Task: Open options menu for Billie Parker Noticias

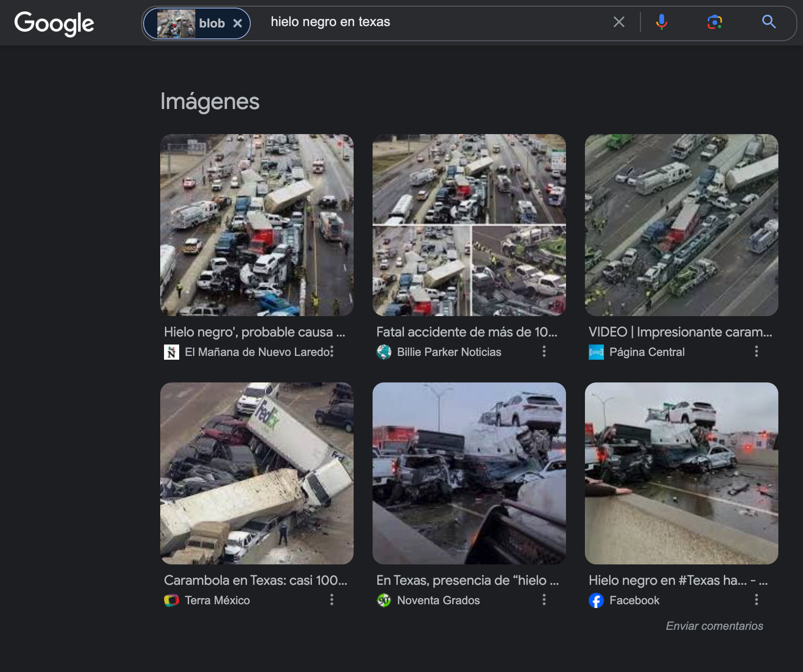Action: [x=544, y=351]
